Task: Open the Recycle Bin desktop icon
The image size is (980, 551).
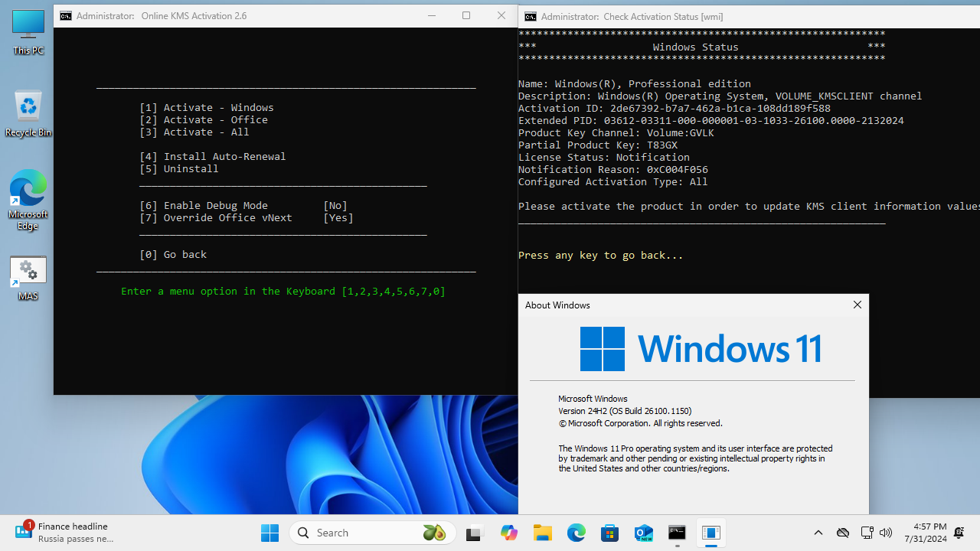Action: (x=28, y=113)
